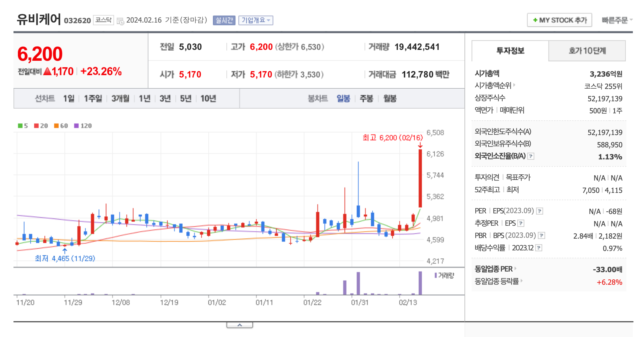Image resolution: width=644 pixels, height=337 pixels.
Task: Toggle the green 5-day moving average legend
Action: pyautogui.click(x=20, y=126)
